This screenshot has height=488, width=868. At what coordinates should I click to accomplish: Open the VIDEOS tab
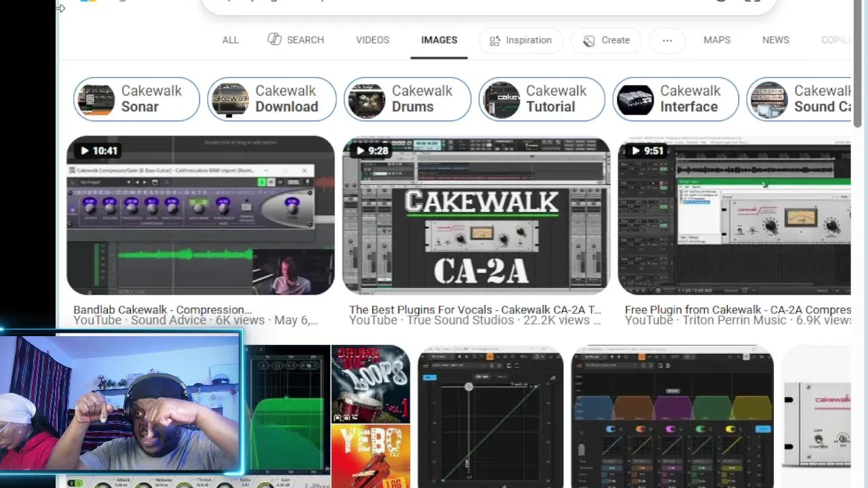click(x=372, y=40)
